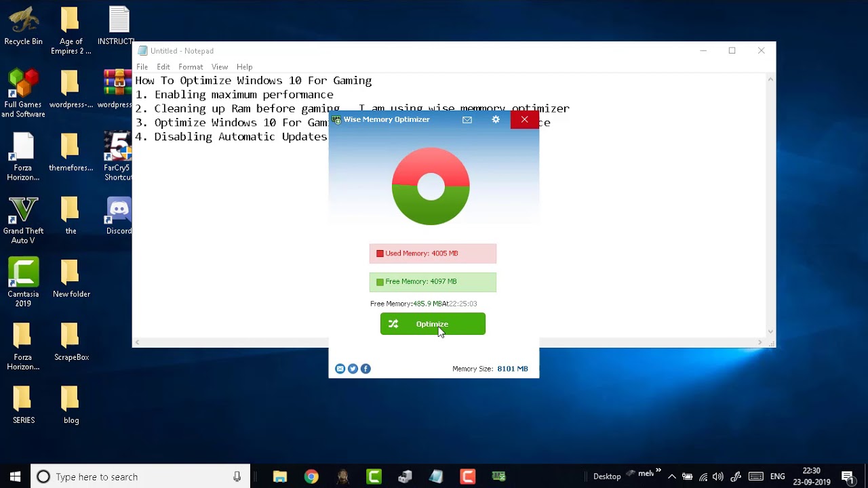Click the Notepad vertical scrollbar down arrow
Viewport: 868px width, 488px height.
(770, 331)
